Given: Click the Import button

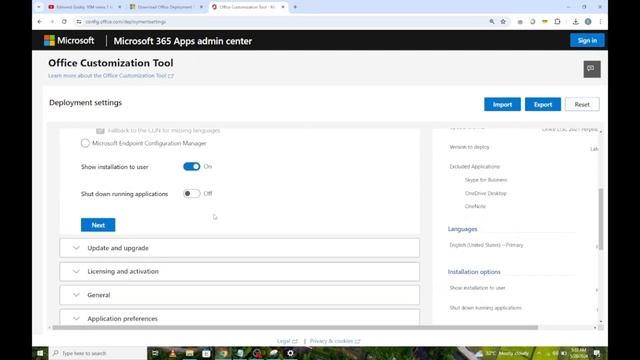Looking at the screenshot, I should pos(502,104).
